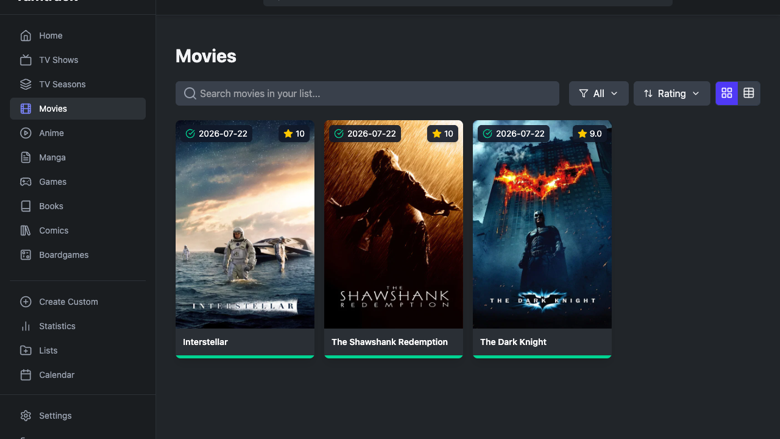
Task: Click the Movies film strip icon
Action: point(25,109)
